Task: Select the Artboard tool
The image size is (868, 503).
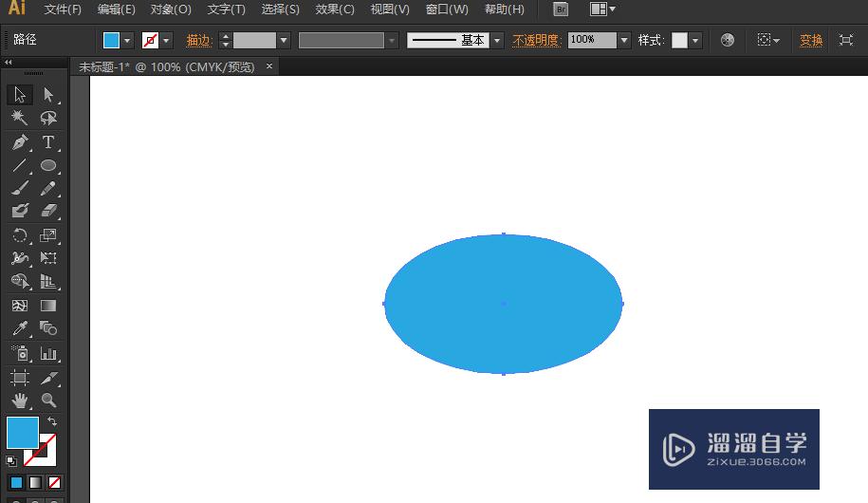Action: tap(20, 378)
